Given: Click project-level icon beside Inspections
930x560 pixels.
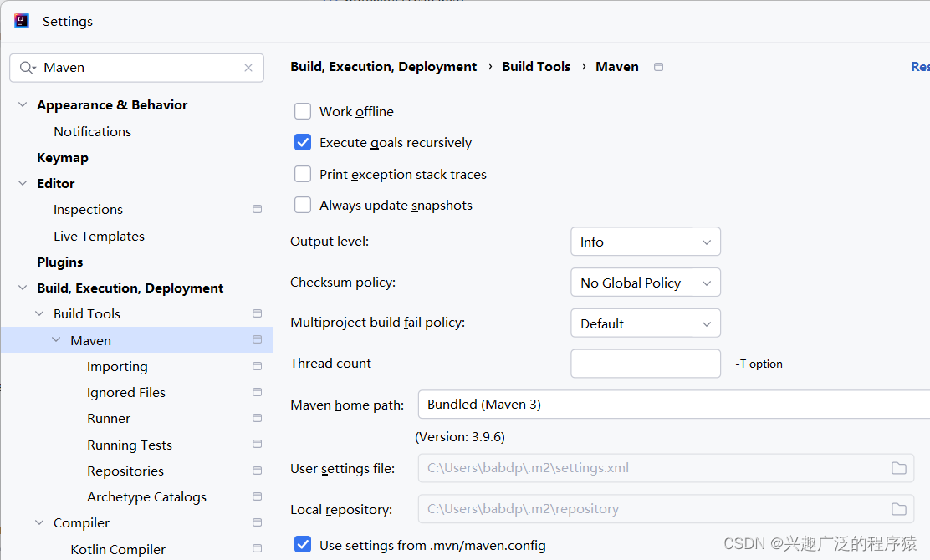Looking at the screenshot, I should coord(257,209).
